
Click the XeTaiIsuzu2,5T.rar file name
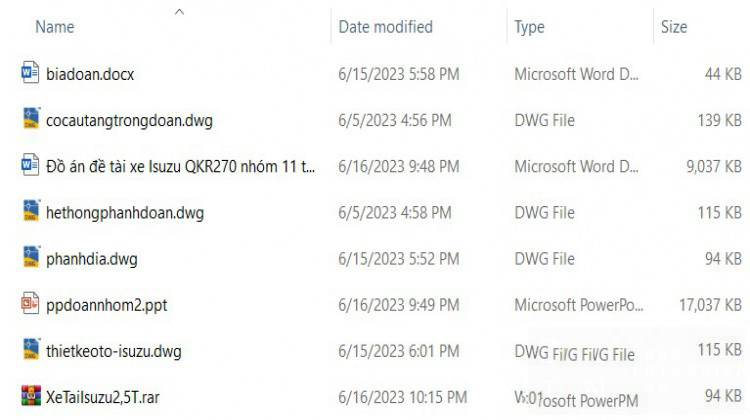(x=103, y=398)
